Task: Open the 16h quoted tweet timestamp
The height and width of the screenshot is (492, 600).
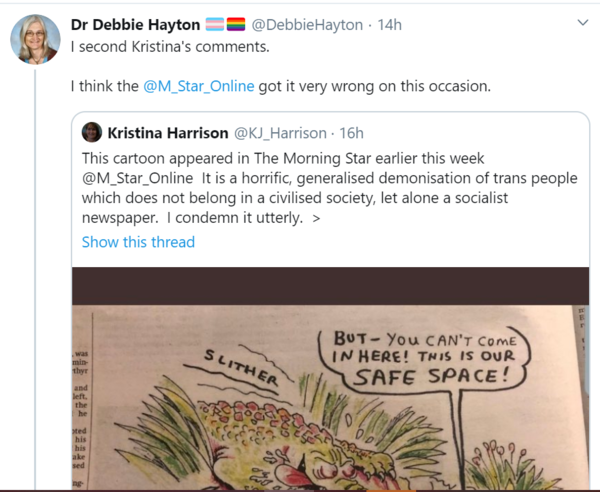Action: [351, 133]
